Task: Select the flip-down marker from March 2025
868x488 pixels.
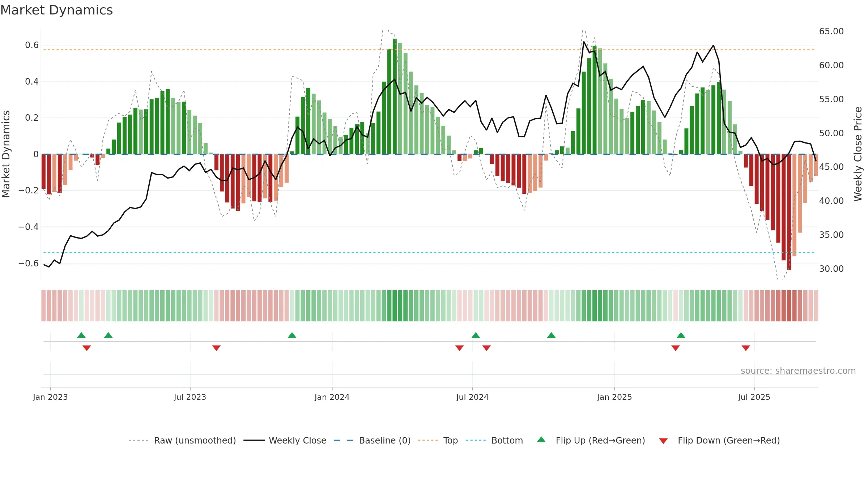Action: click(x=676, y=348)
